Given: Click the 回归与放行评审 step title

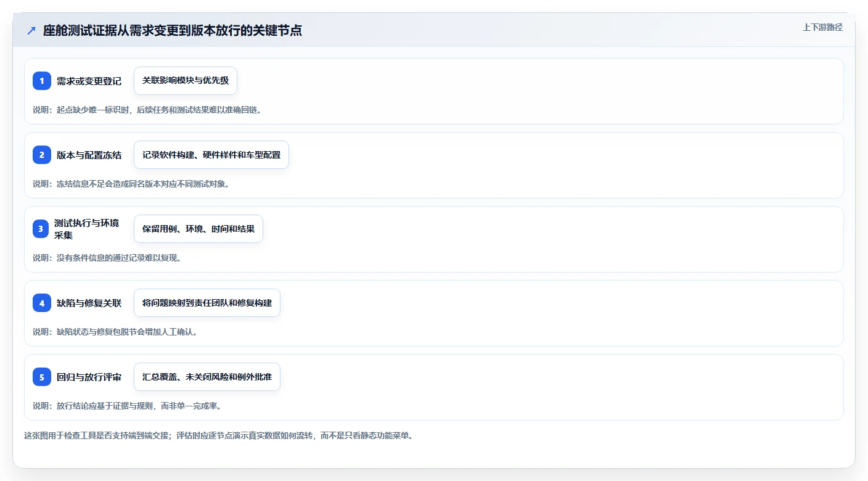Looking at the screenshot, I should coord(89,377).
